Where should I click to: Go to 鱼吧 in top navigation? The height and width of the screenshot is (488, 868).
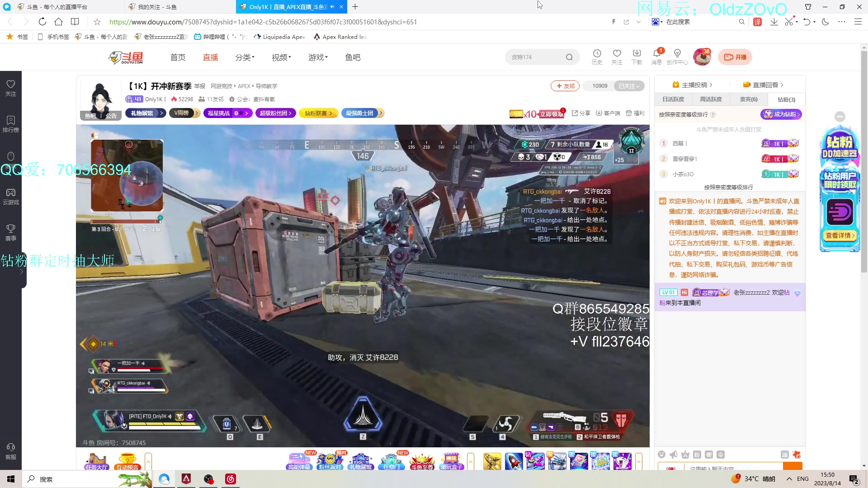(353, 57)
